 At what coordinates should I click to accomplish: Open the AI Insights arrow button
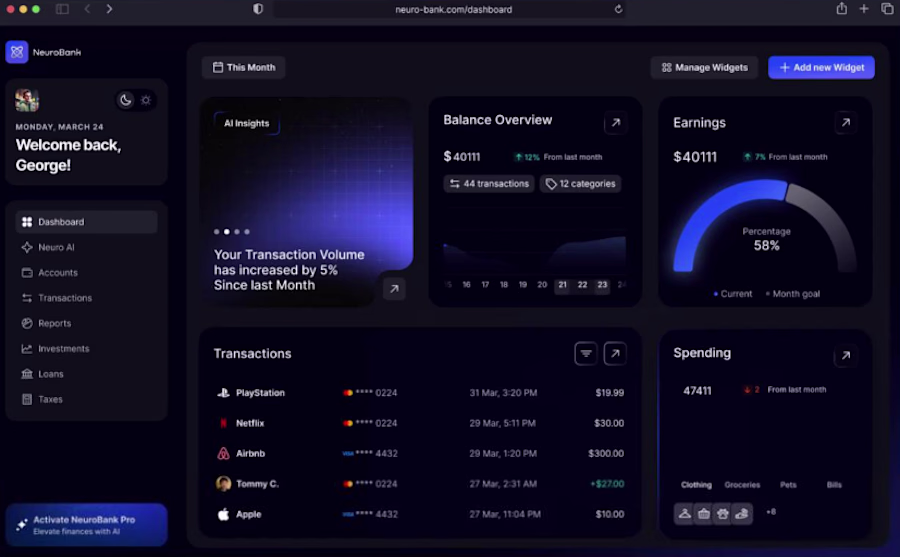point(394,289)
